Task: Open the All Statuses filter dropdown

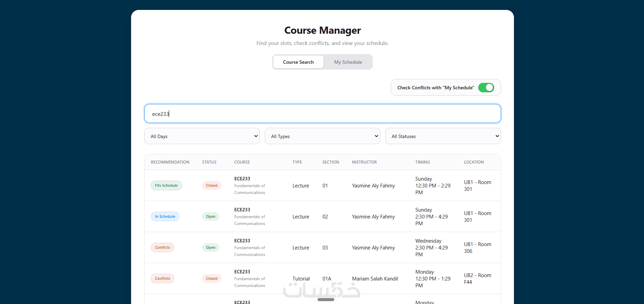Action: (x=443, y=136)
